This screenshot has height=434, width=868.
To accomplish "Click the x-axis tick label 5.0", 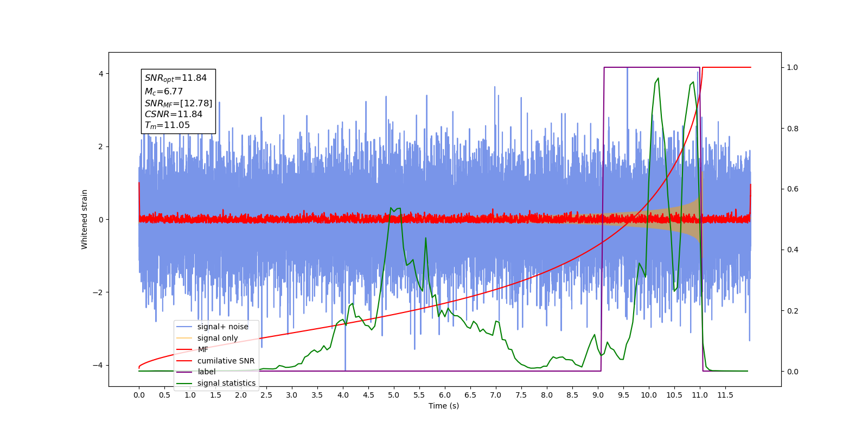I will click(394, 395).
